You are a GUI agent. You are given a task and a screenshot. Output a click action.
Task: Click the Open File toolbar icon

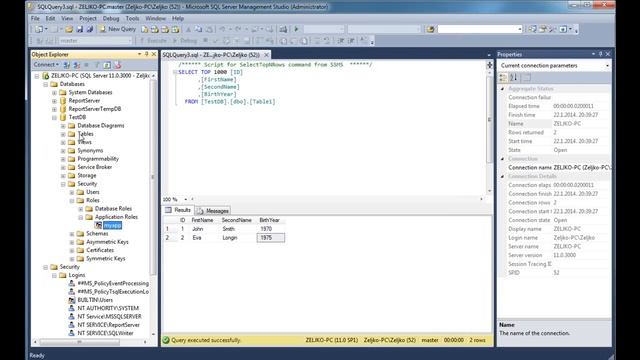coord(69,29)
